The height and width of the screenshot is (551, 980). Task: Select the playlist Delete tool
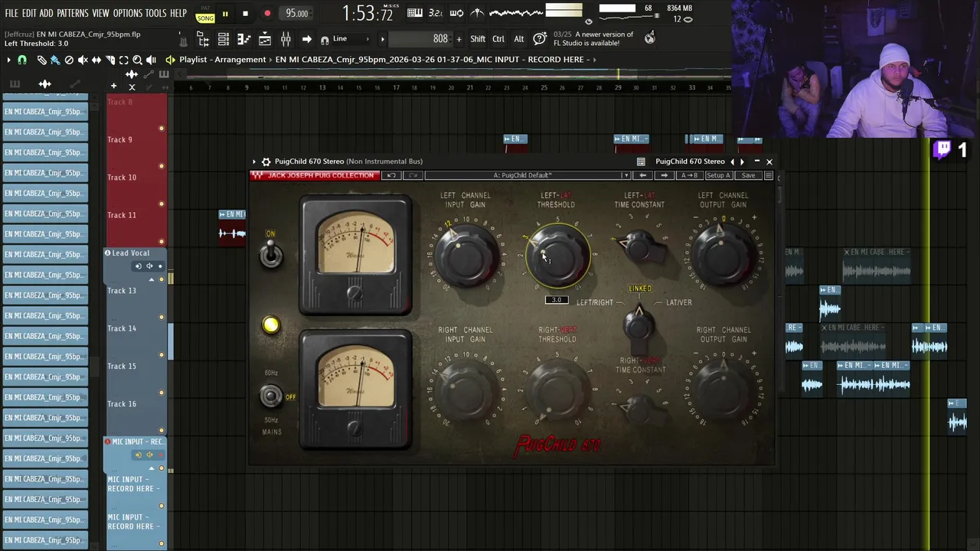click(69, 60)
